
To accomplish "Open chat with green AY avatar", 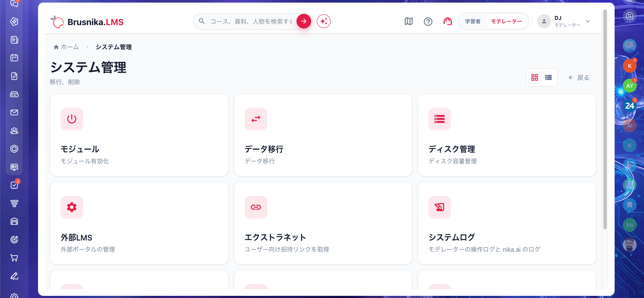I will point(630,86).
